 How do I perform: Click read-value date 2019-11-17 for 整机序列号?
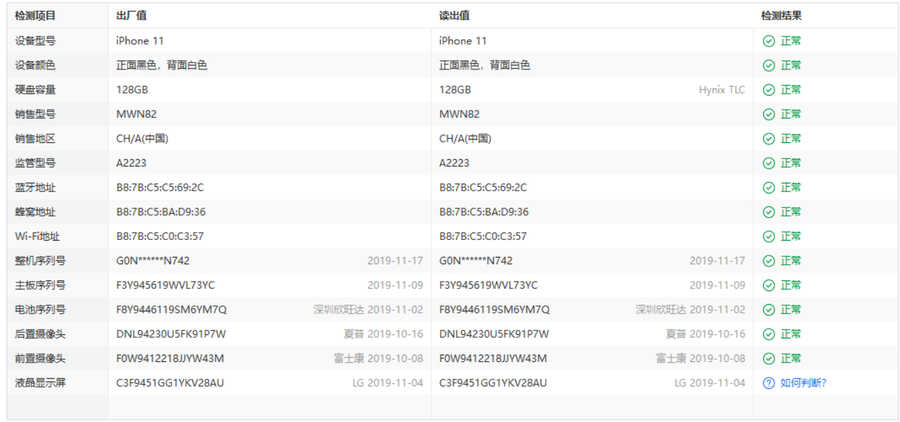coord(717,261)
